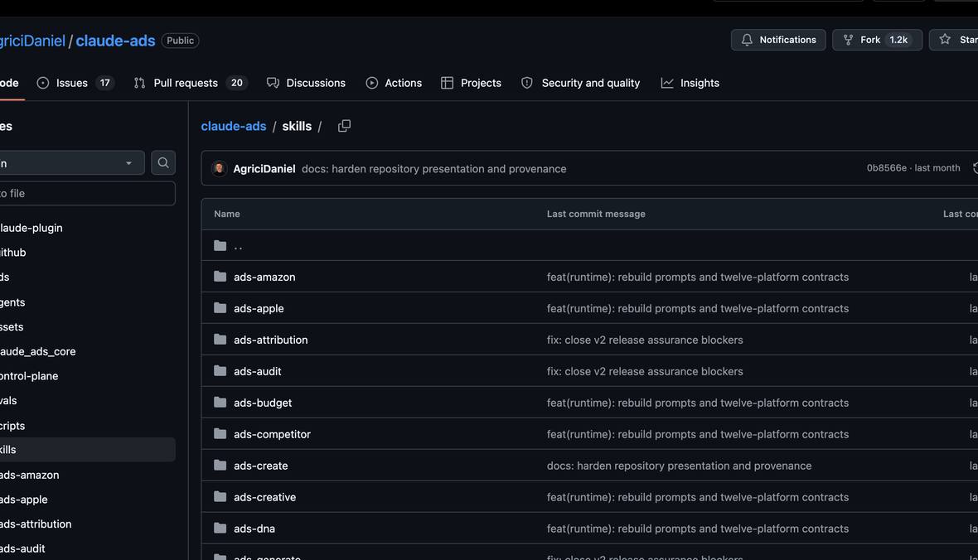Open the Insights tab
978x560 pixels.
coord(690,83)
